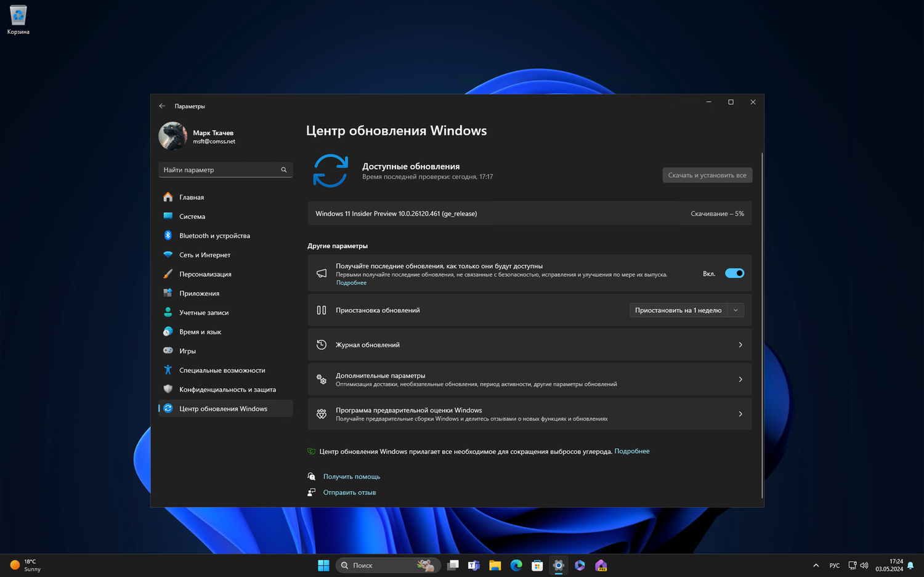Viewport: 924px width, 577px height.
Task: Click the 'Скачивание – 5%' download status
Action: tap(717, 214)
